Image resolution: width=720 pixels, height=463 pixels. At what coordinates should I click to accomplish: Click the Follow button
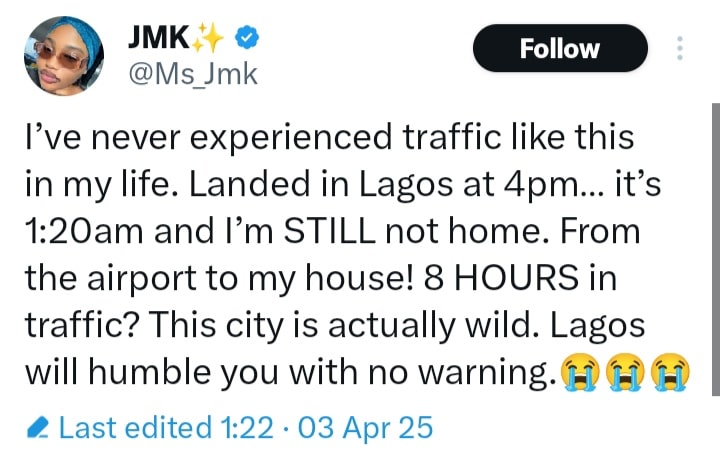coord(560,48)
